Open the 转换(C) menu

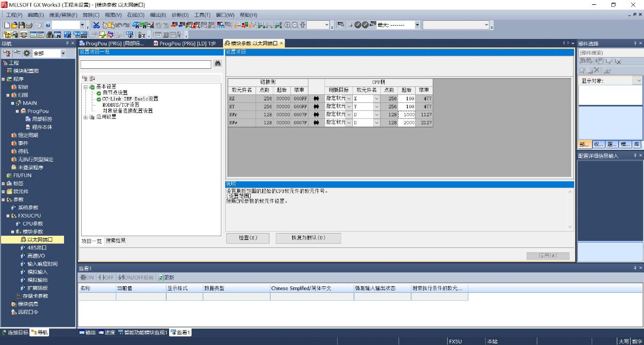(91, 15)
